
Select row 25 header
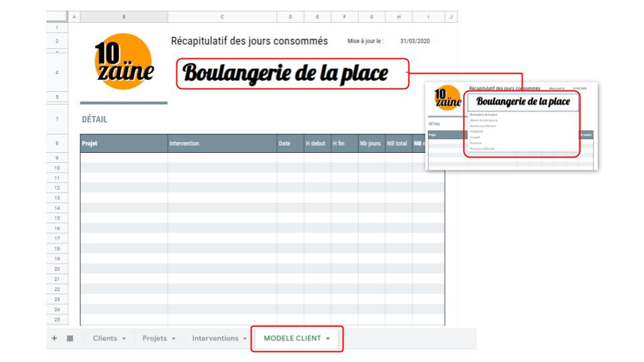(56, 319)
